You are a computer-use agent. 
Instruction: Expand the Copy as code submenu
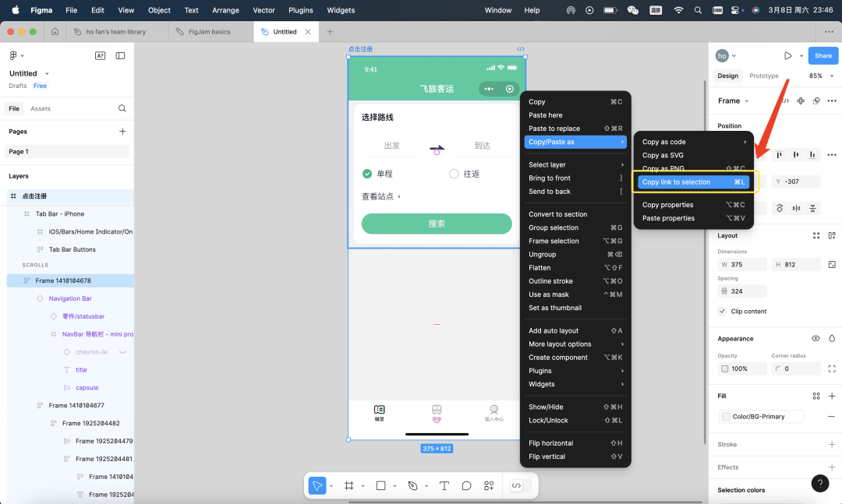coord(693,142)
